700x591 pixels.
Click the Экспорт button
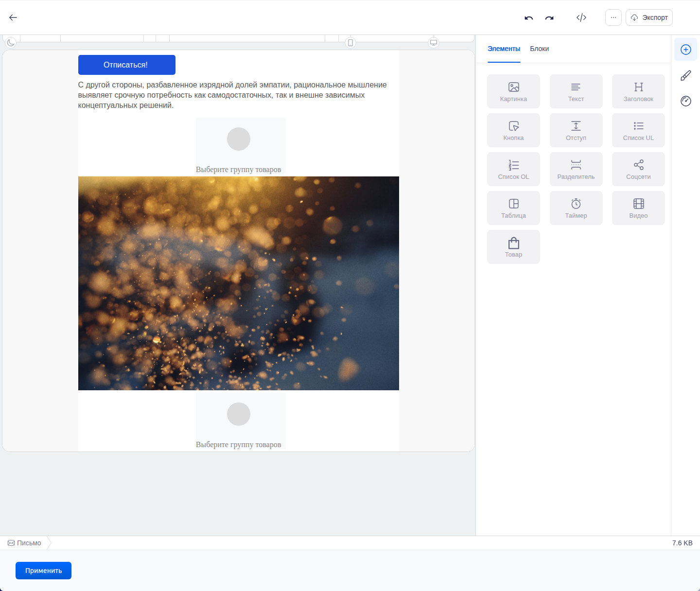point(649,17)
